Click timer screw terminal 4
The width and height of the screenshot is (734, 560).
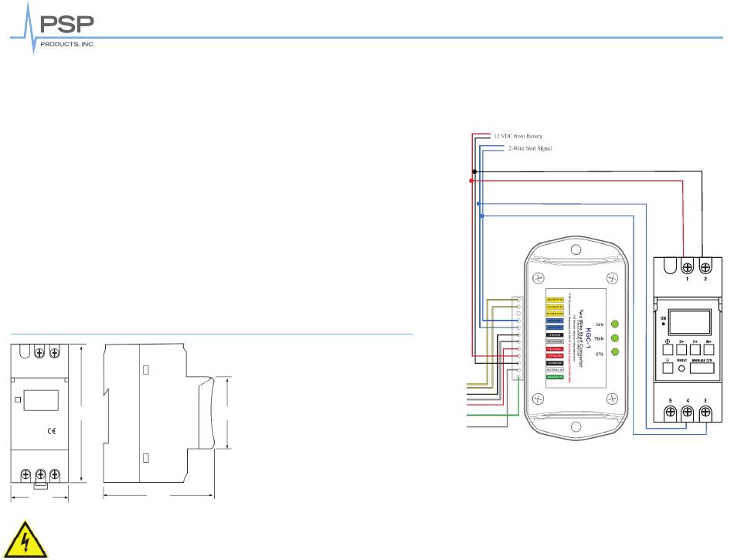(687, 412)
